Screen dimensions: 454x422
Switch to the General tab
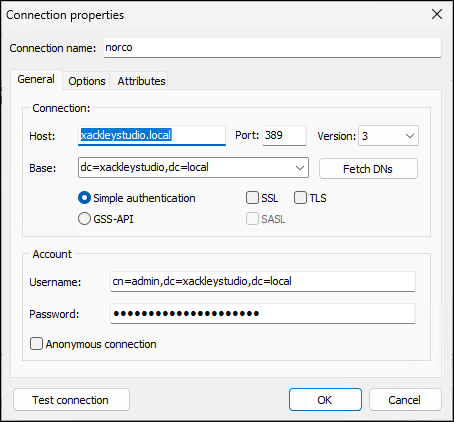(x=36, y=79)
